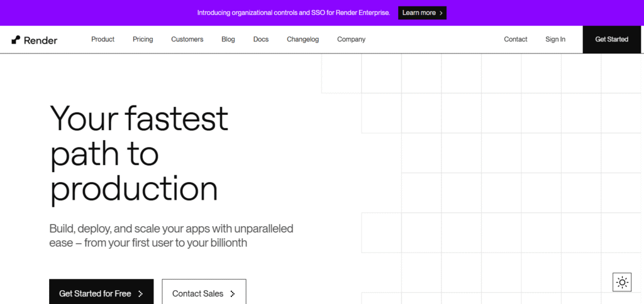Select Sign In
Viewport: 644px width, 304px height.
[555, 40]
